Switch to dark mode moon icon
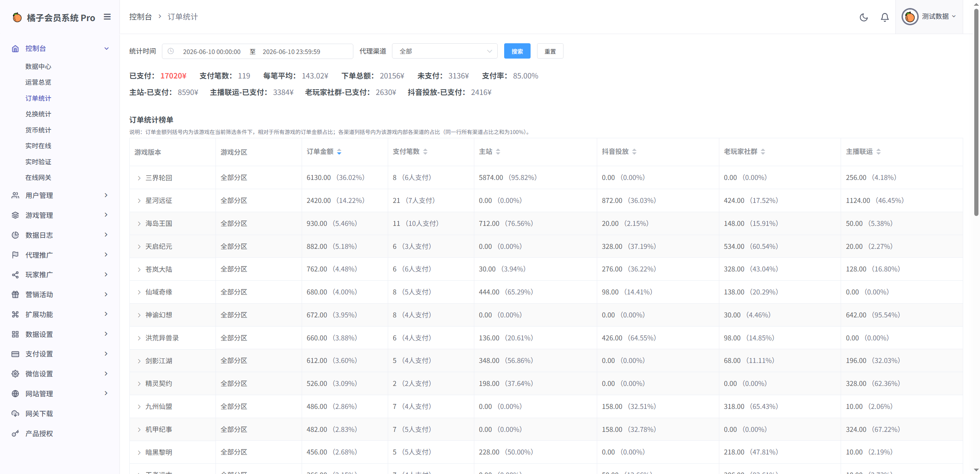 (864, 17)
